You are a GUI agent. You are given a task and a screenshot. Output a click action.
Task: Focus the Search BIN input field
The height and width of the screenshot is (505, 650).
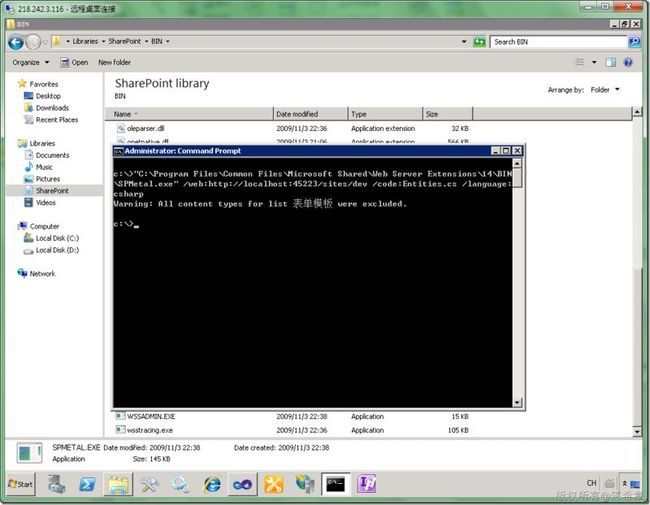559,42
